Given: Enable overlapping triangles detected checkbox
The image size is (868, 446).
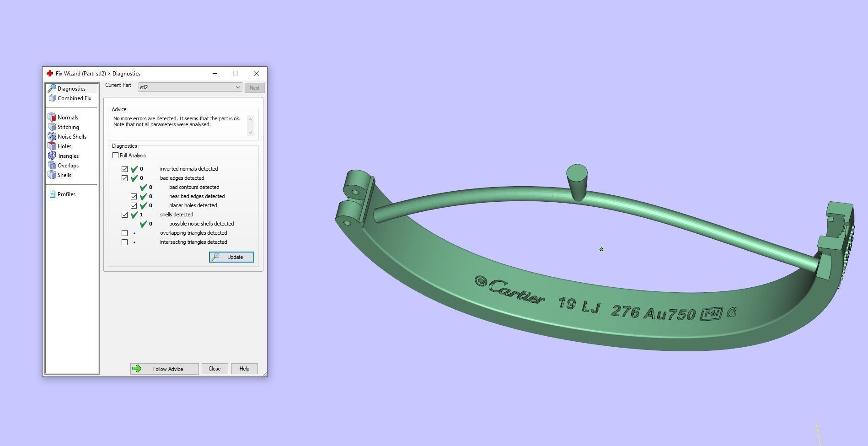Looking at the screenshot, I should click(124, 233).
